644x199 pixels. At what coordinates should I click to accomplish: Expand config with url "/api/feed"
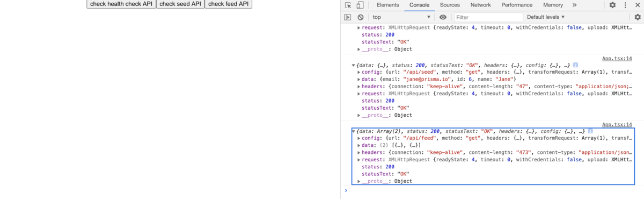click(x=359, y=138)
